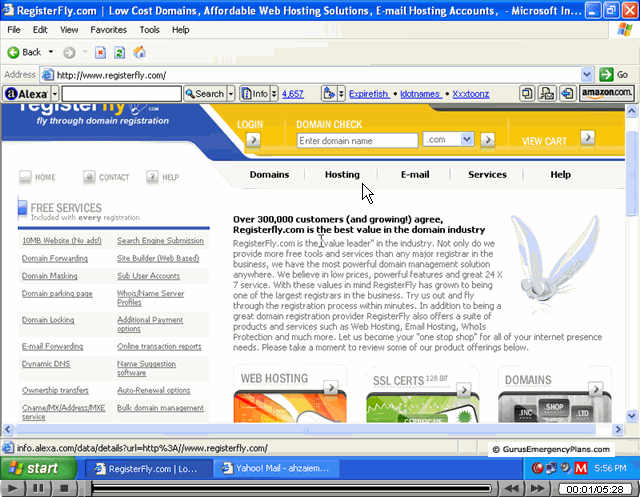This screenshot has width=640, height=497.
Task: Open the File menu
Action: 14,30
